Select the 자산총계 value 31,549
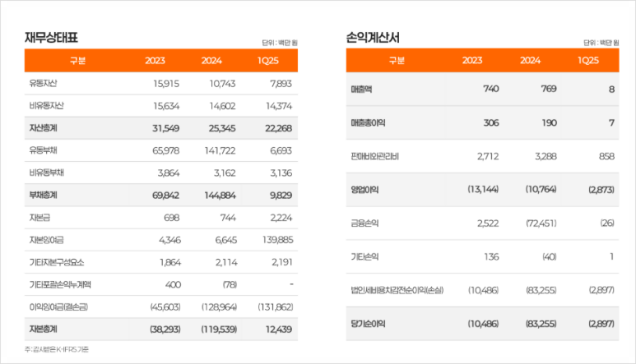 166,128
